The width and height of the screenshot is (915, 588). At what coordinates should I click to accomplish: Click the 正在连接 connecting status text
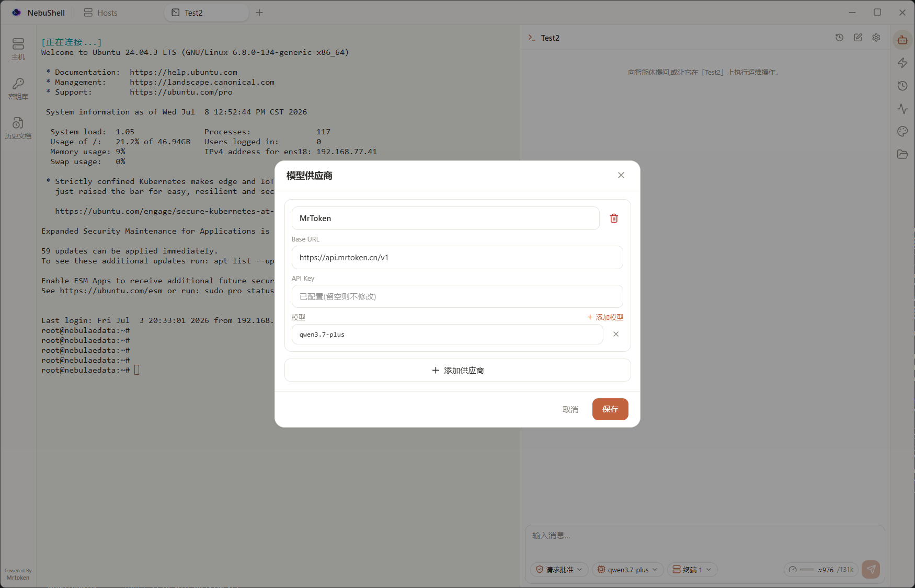coord(72,42)
